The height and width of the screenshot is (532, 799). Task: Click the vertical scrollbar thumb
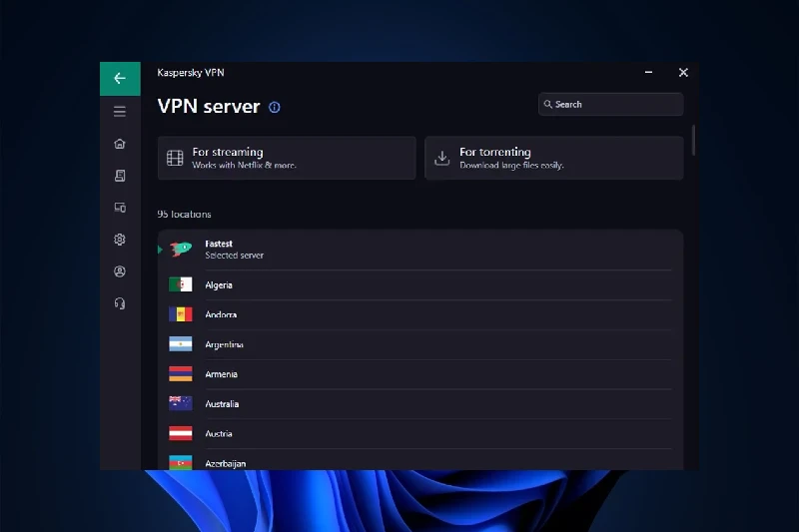pos(693,140)
